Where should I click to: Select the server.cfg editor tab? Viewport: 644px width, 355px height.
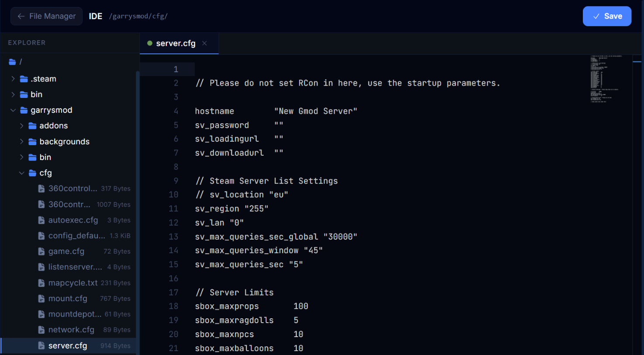coord(179,43)
